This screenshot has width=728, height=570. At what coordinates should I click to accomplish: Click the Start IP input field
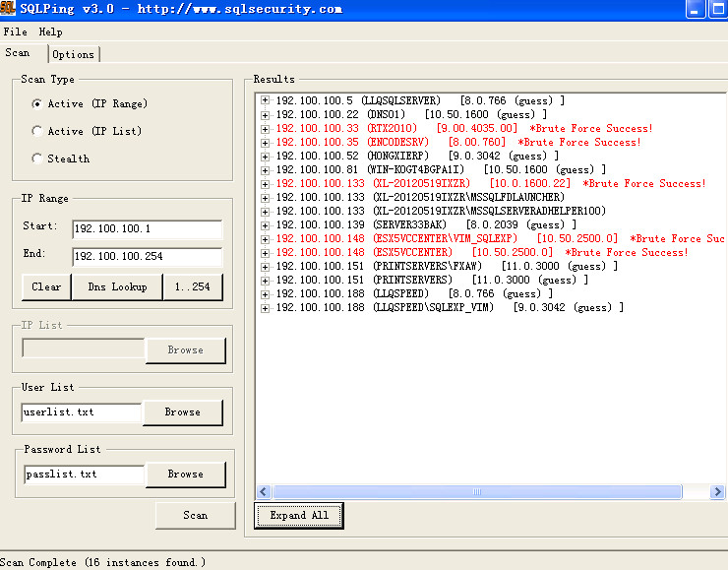coord(148,229)
